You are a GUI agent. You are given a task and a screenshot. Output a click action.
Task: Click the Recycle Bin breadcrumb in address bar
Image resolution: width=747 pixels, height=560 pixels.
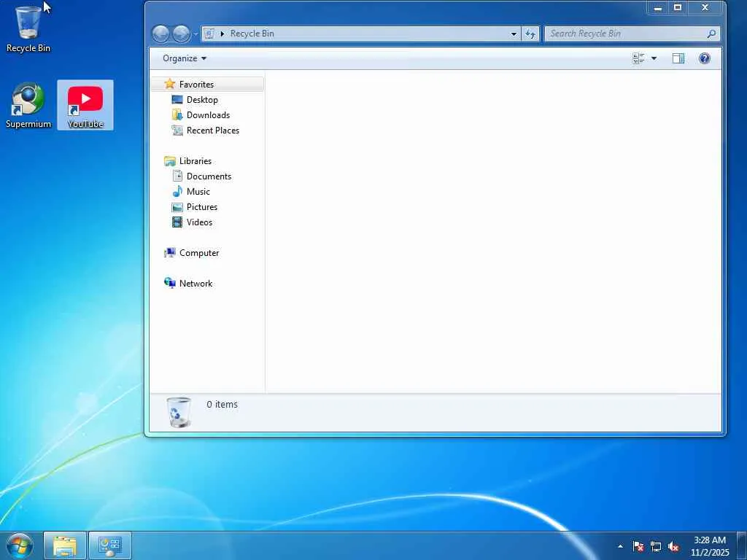click(x=252, y=34)
